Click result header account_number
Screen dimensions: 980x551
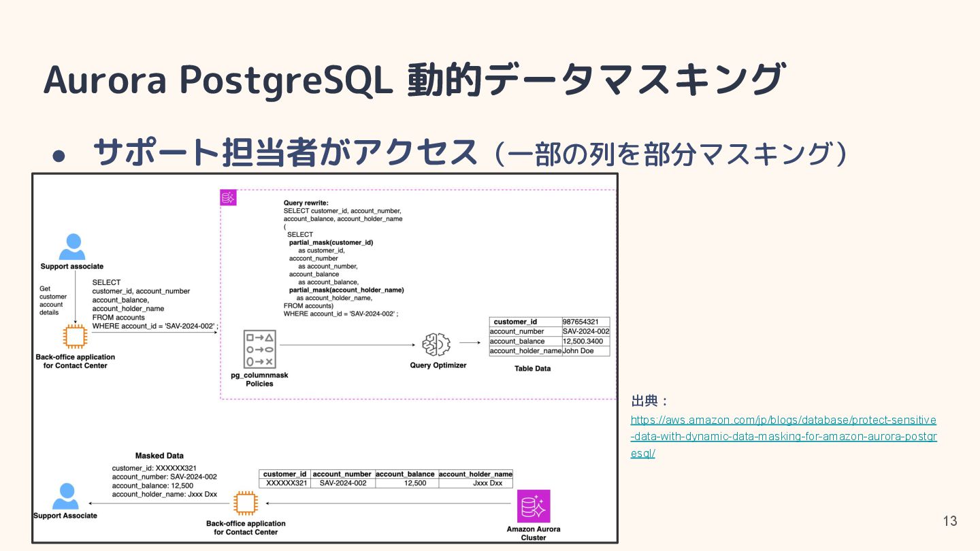point(342,474)
